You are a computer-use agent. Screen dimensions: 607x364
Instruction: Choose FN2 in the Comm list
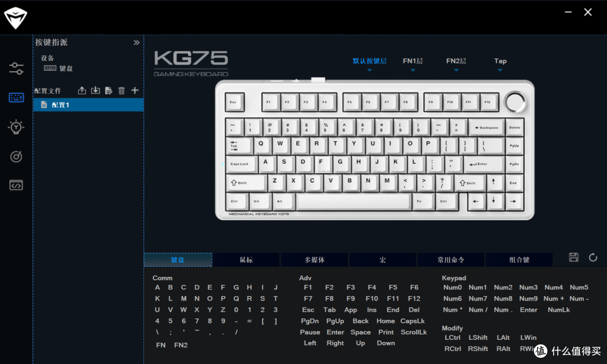[x=181, y=345]
